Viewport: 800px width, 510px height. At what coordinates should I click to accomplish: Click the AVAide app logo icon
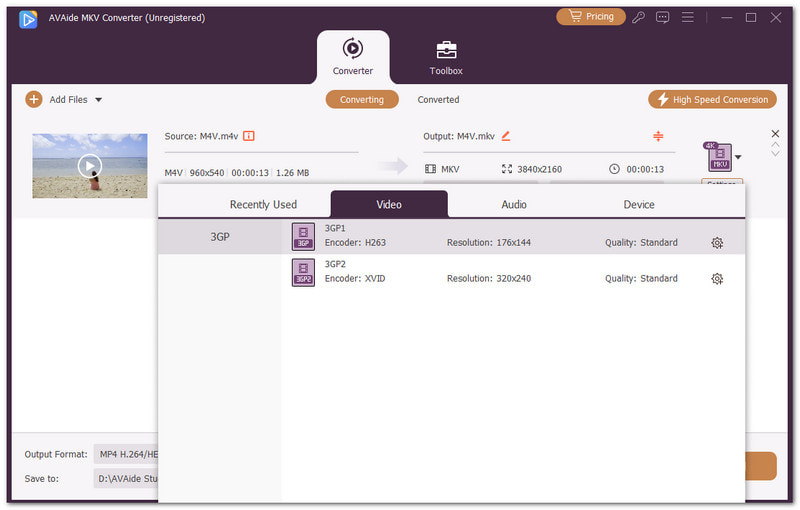(28, 19)
